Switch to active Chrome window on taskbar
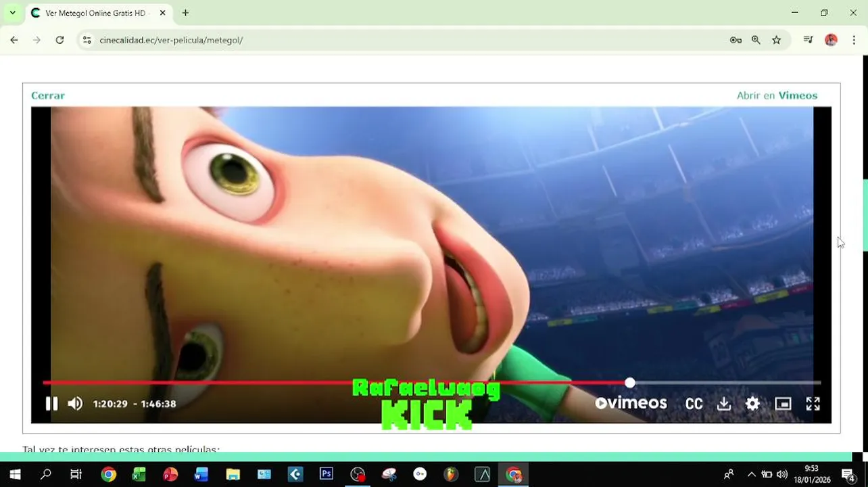The height and width of the screenshot is (487, 868). coord(514,474)
